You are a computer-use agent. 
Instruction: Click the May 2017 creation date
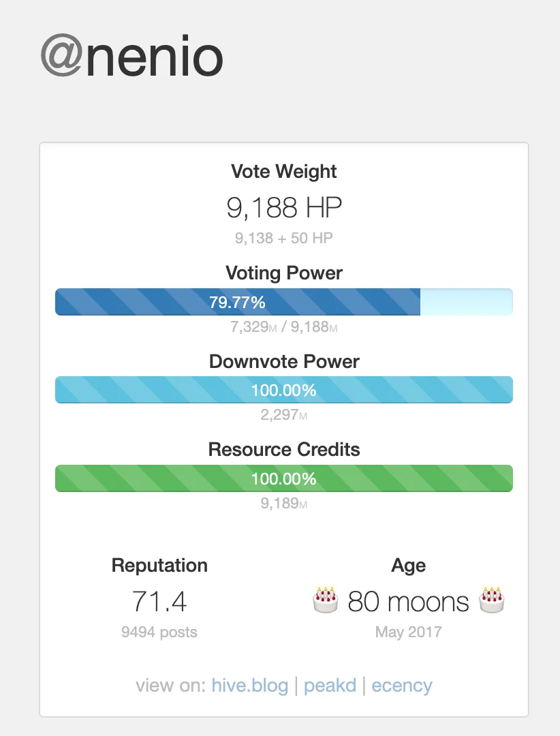point(408,632)
